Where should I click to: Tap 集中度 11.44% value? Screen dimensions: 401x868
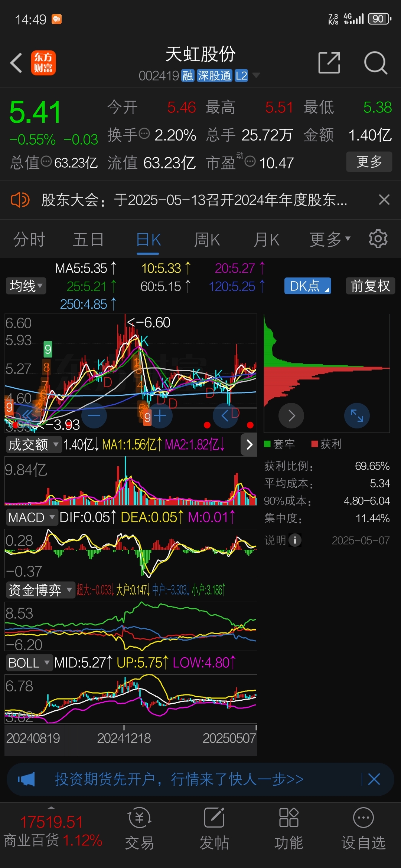click(372, 518)
